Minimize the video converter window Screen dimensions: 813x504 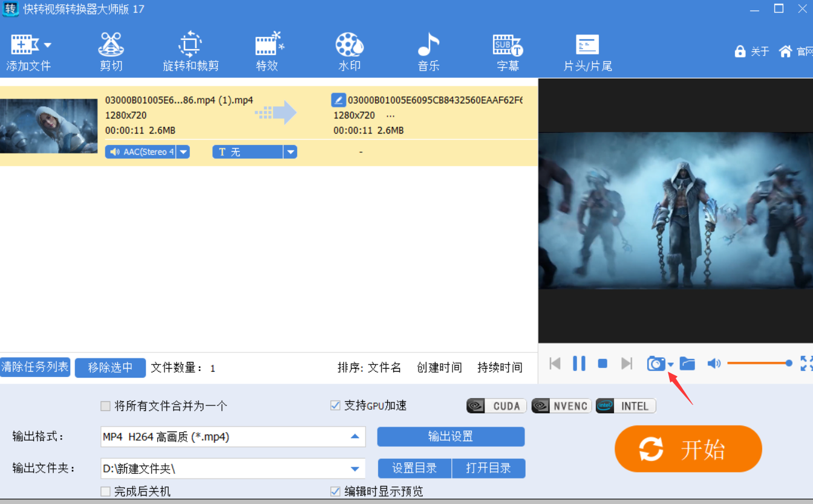[754, 9]
